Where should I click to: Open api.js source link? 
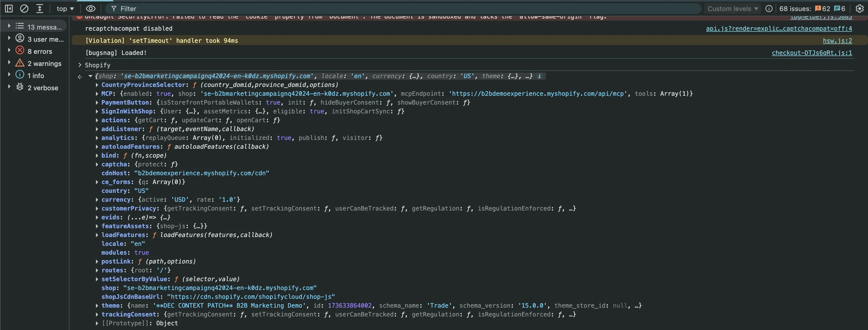click(x=779, y=29)
